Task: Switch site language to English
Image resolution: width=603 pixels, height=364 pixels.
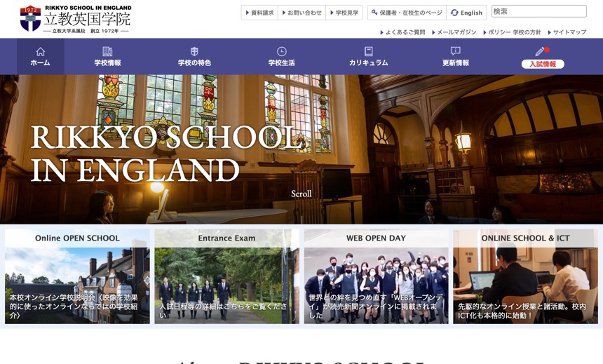Action: [x=466, y=13]
